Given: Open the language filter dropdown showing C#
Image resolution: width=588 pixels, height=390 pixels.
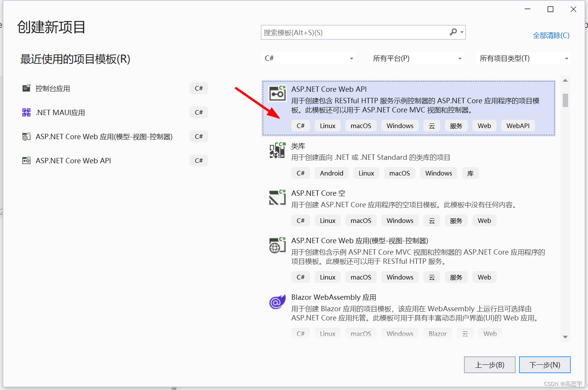Looking at the screenshot, I should point(309,58).
